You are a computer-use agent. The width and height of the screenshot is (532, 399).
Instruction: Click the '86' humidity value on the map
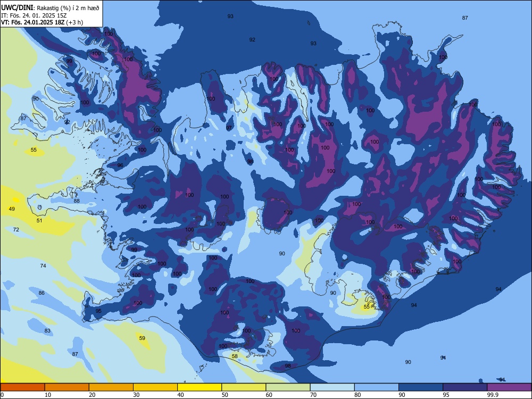click(41, 293)
